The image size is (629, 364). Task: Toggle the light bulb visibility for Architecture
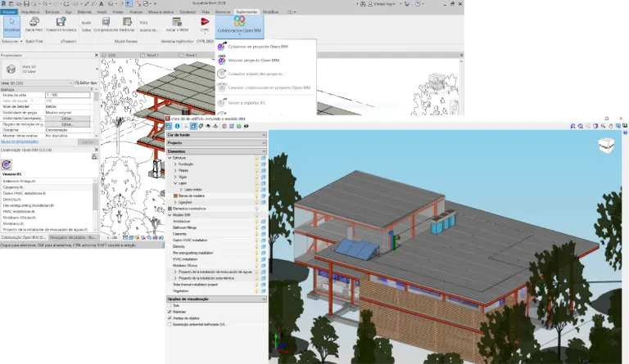[256, 221]
